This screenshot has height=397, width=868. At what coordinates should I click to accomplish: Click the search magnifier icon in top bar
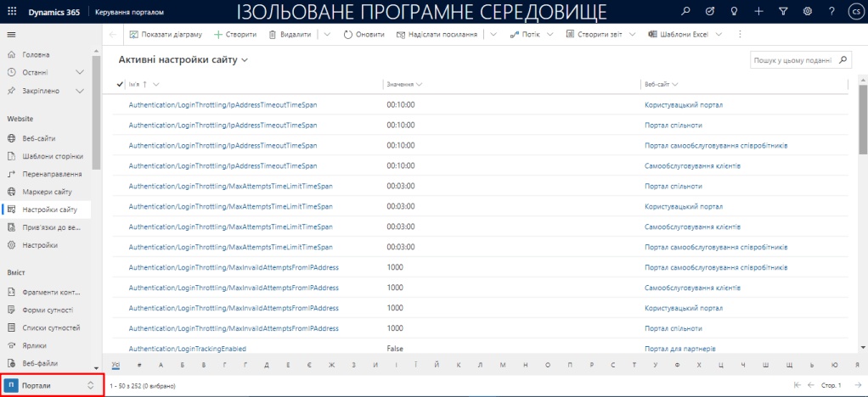click(686, 12)
